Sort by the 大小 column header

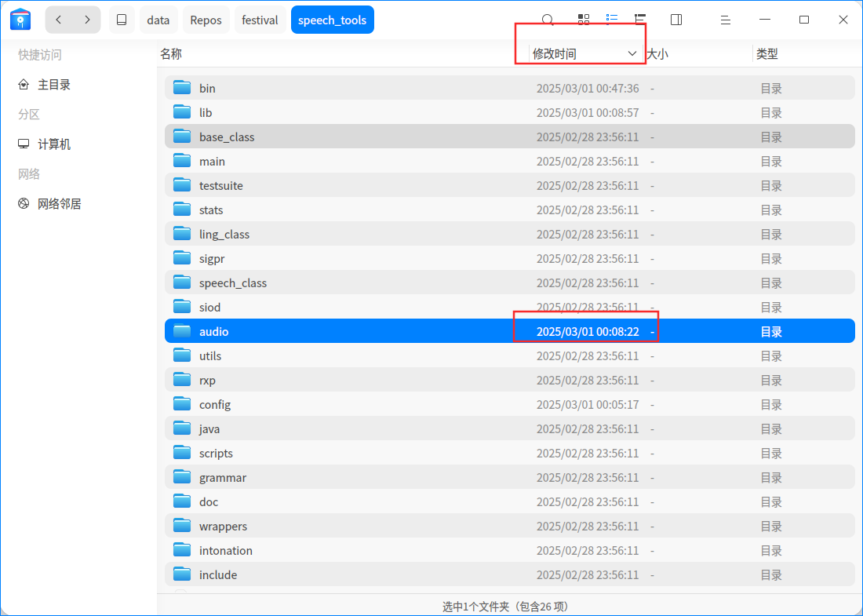tap(657, 54)
